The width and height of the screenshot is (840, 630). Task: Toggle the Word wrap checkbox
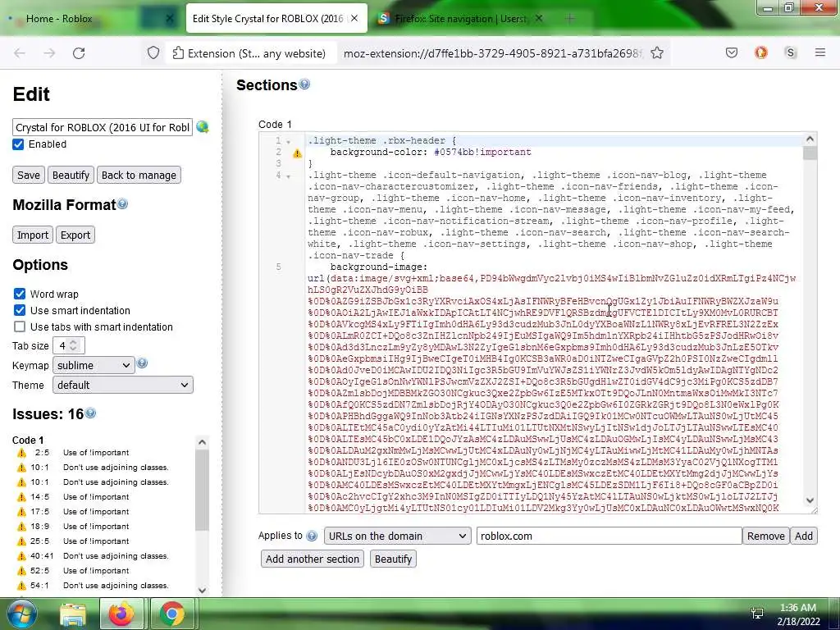20,294
